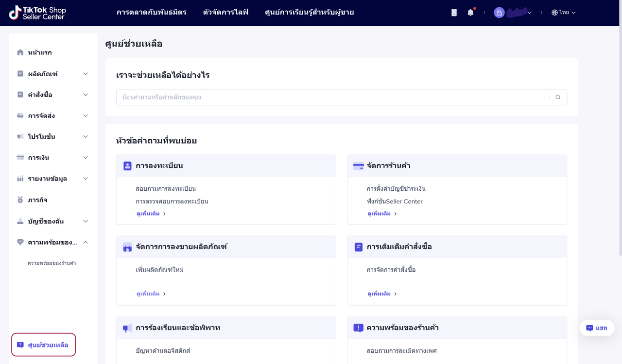The image size is (622, 364).
Task: Click the TikTok Shop Seller Center logo
Action: click(37, 13)
